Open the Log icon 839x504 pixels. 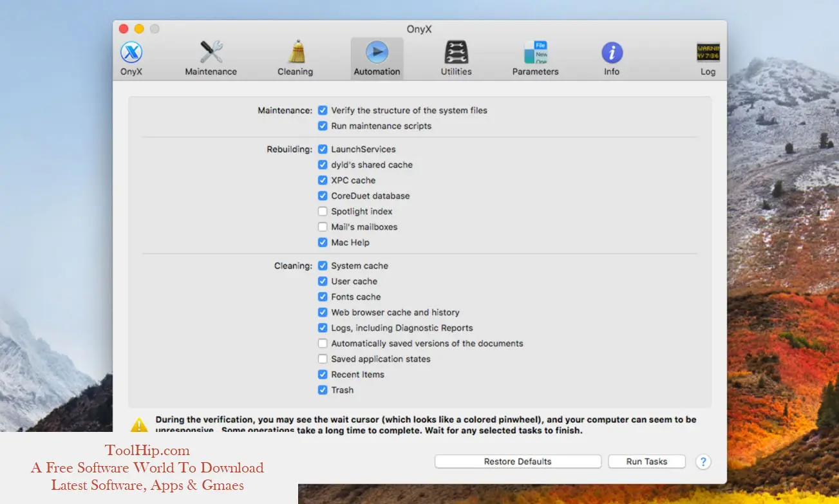(x=708, y=52)
